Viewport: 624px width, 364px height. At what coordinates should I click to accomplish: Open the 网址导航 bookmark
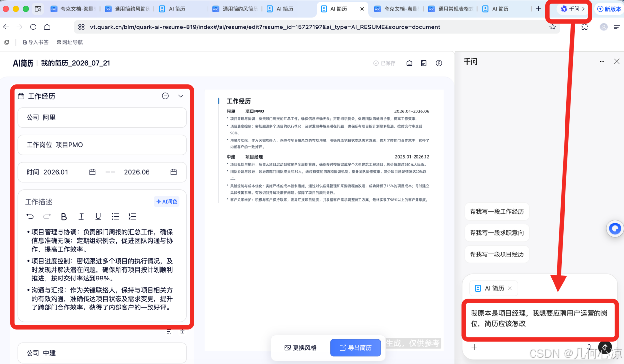[x=69, y=42]
